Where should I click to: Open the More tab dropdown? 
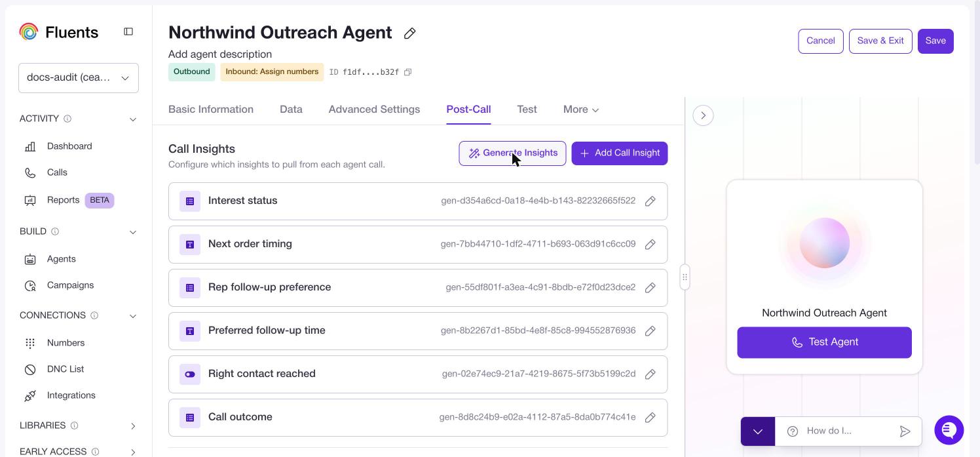[581, 109]
